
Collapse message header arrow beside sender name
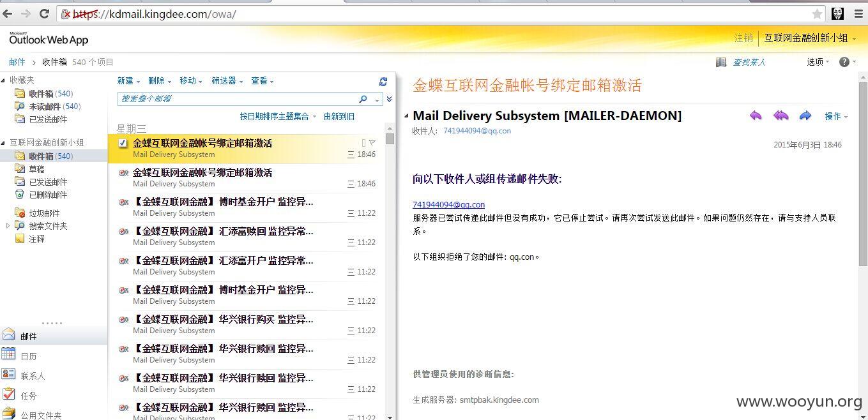[406, 116]
